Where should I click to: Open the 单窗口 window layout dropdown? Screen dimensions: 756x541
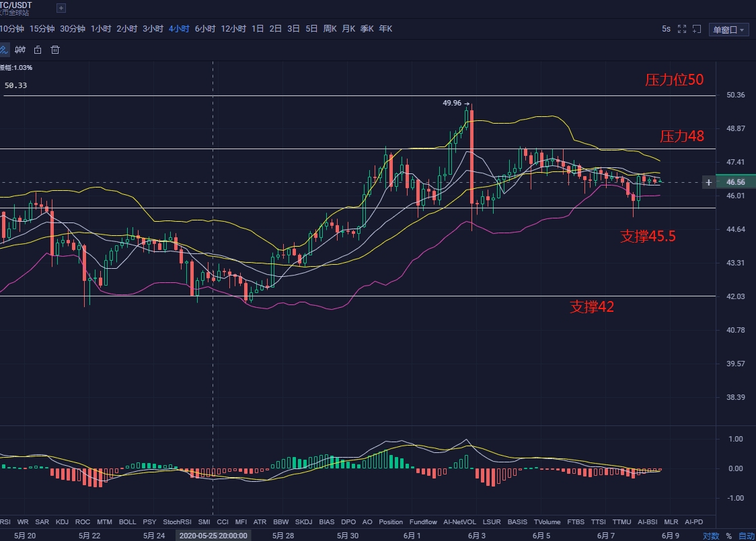[728, 30]
